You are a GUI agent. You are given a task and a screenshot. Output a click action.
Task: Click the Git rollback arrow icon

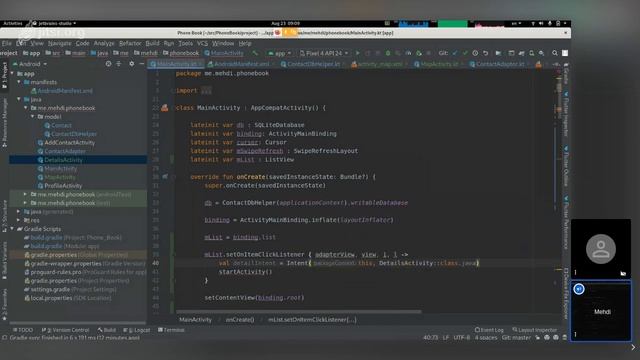tap(485, 53)
